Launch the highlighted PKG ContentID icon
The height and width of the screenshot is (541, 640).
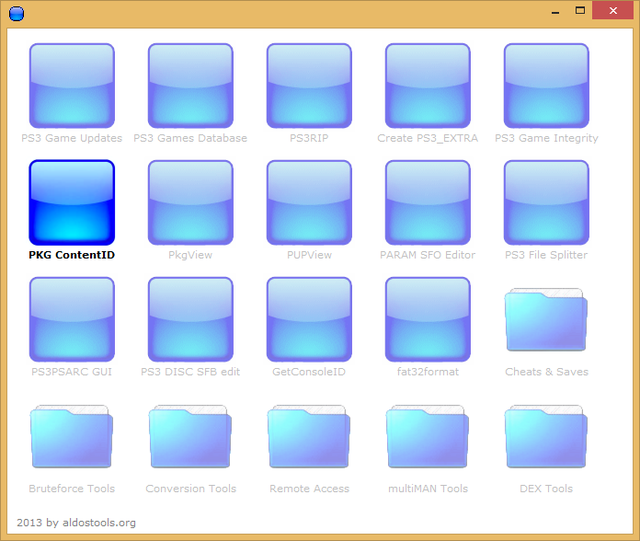point(72,203)
